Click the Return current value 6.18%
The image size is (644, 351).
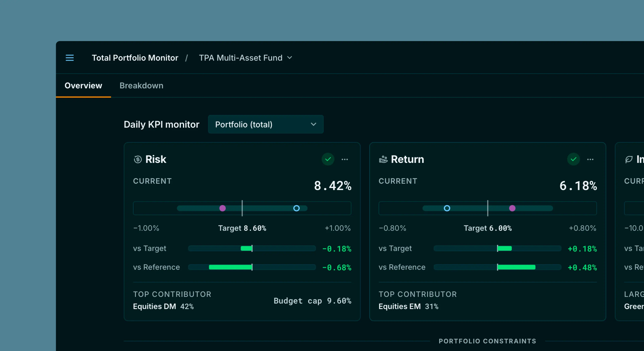pos(578,186)
